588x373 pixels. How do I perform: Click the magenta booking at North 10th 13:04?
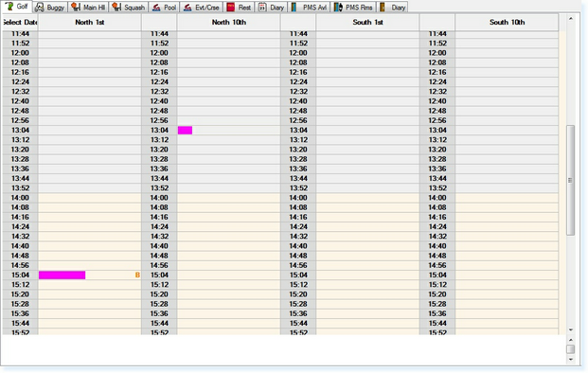(x=185, y=130)
